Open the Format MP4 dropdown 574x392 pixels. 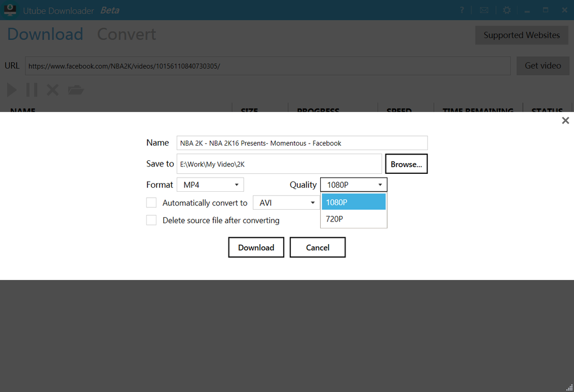[x=210, y=185]
